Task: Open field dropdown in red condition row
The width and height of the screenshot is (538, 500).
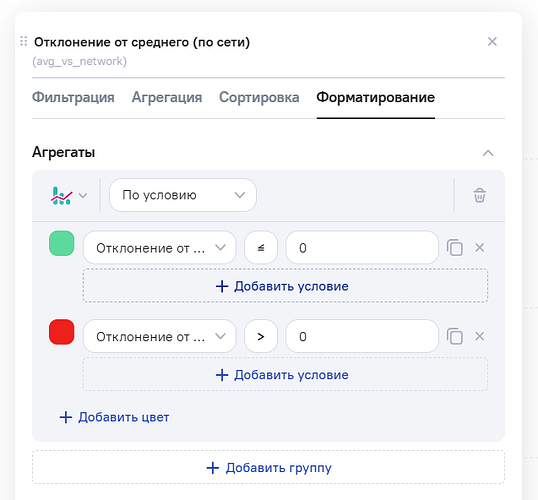Action: coord(160,336)
